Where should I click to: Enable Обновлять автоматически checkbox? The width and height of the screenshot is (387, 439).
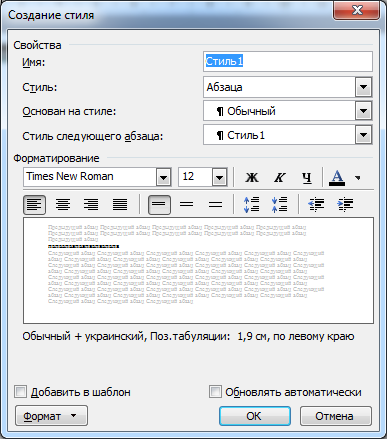click(215, 392)
